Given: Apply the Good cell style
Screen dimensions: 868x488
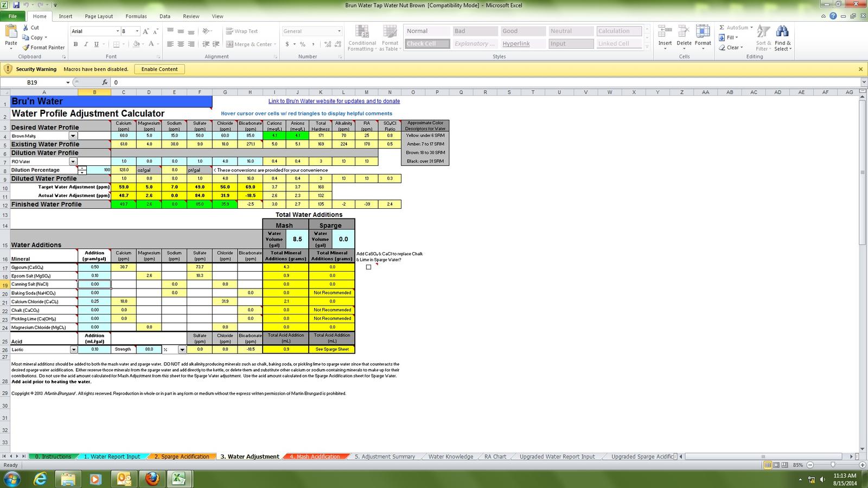Looking at the screenshot, I should pos(522,31).
